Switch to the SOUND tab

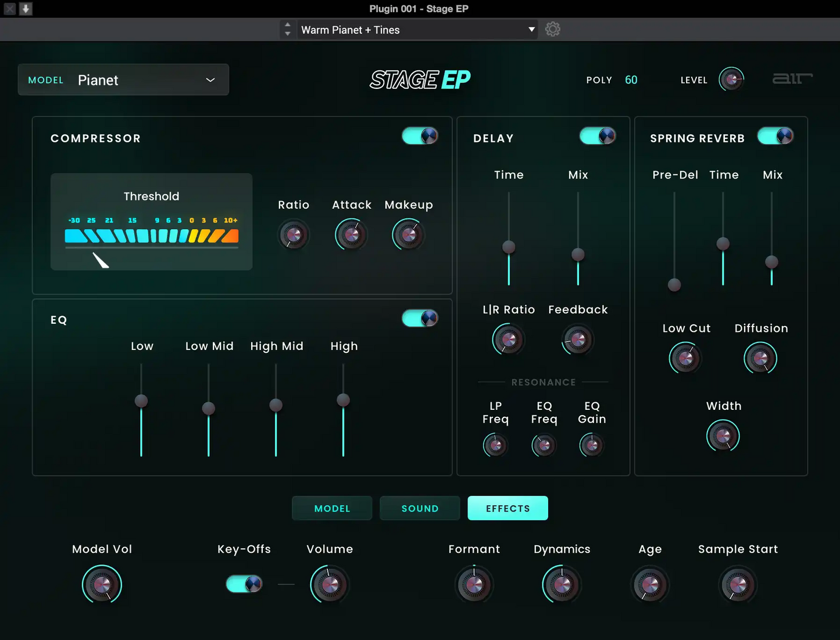[420, 509]
